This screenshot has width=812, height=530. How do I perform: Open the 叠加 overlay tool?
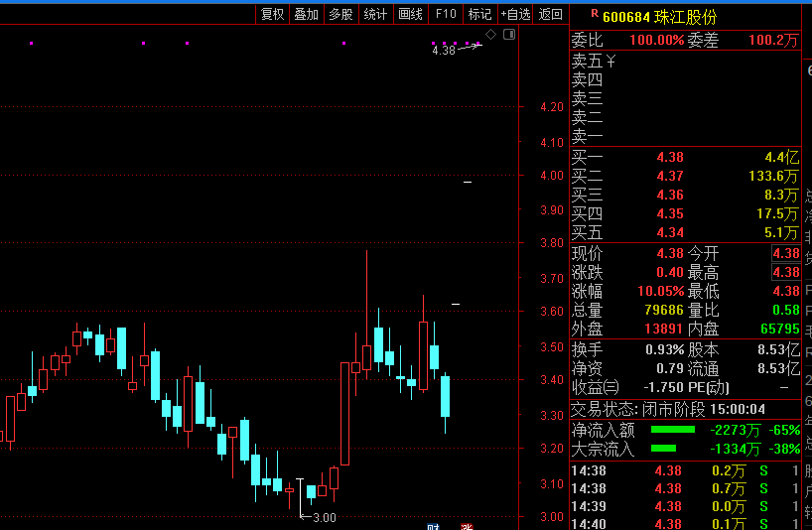click(x=306, y=14)
